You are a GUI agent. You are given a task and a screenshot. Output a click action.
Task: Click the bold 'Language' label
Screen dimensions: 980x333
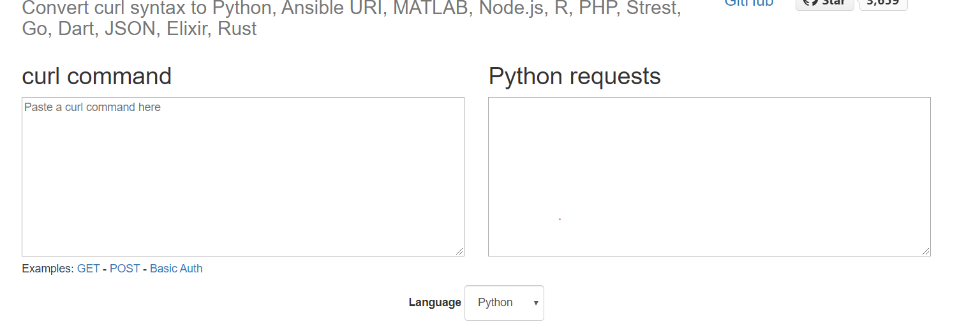coord(434,302)
